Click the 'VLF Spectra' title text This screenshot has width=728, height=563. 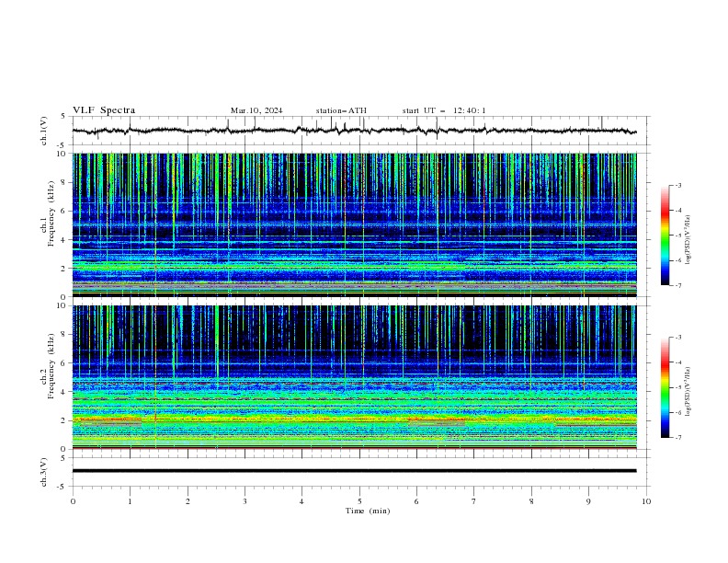pos(104,110)
